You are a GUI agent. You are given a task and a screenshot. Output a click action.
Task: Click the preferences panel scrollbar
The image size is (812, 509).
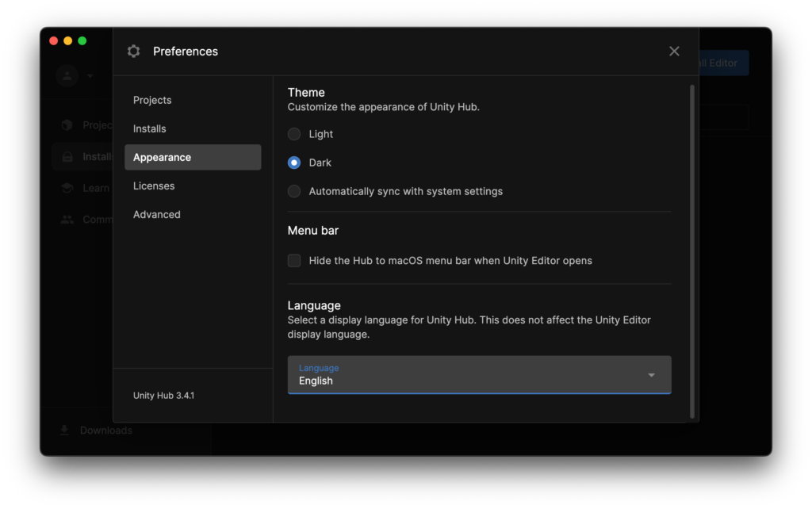click(691, 251)
